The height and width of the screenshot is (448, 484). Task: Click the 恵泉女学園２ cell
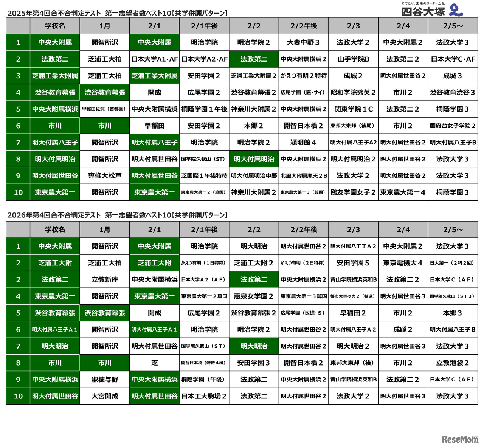[x=254, y=296]
